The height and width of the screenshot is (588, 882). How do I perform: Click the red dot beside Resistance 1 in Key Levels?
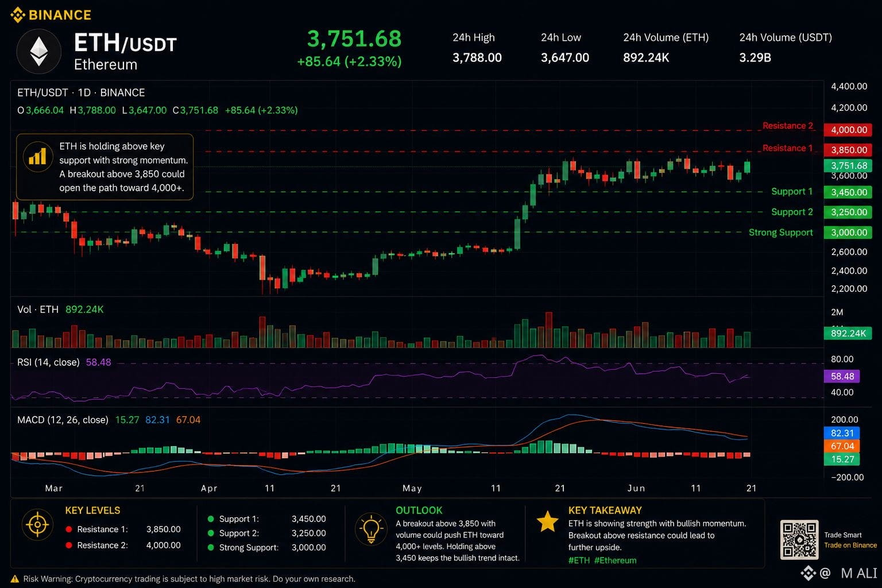tap(69, 529)
